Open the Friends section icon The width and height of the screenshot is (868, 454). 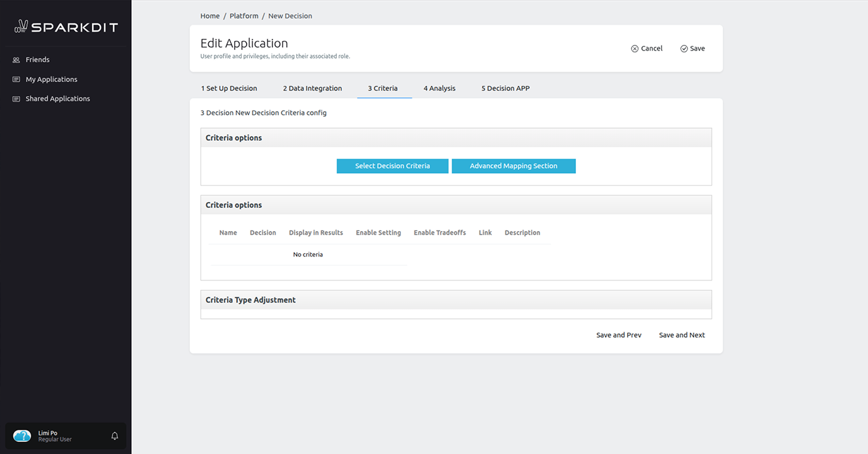pyautogui.click(x=15, y=59)
